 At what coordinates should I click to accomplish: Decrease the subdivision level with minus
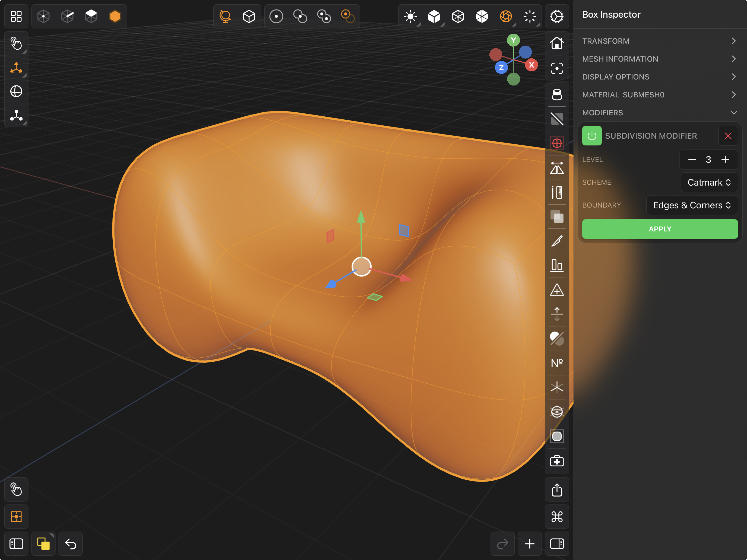(x=692, y=160)
